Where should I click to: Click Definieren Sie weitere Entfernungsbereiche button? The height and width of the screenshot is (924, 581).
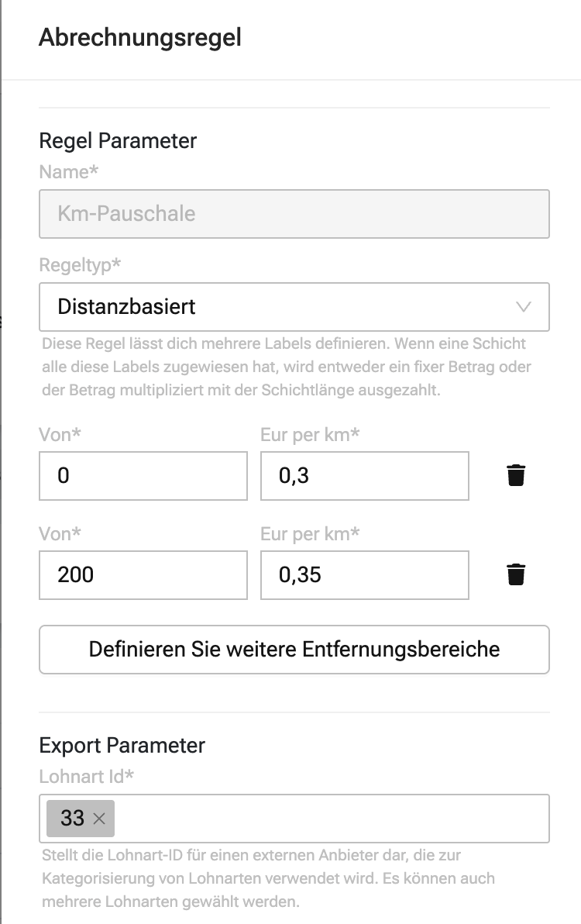point(294,650)
